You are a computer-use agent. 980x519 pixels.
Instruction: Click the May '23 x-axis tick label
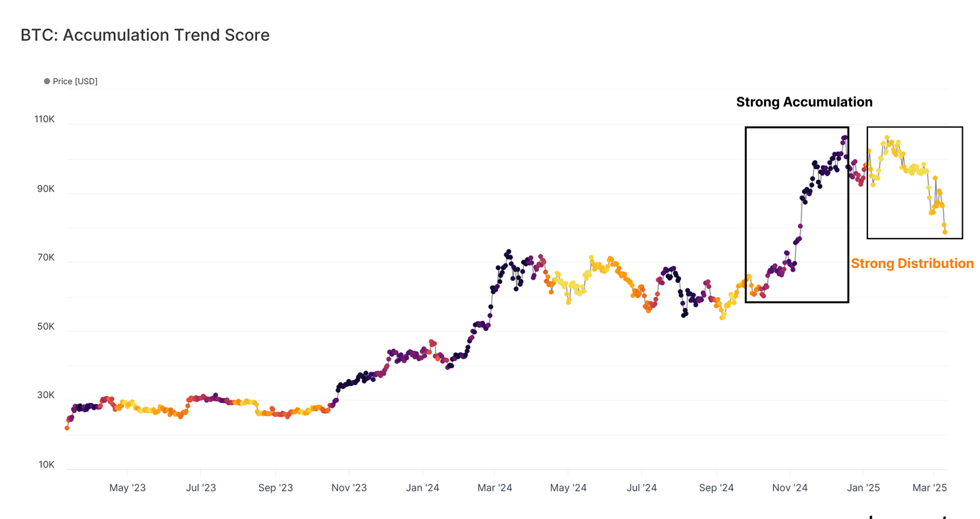pyautogui.click(x=127, y=488)
